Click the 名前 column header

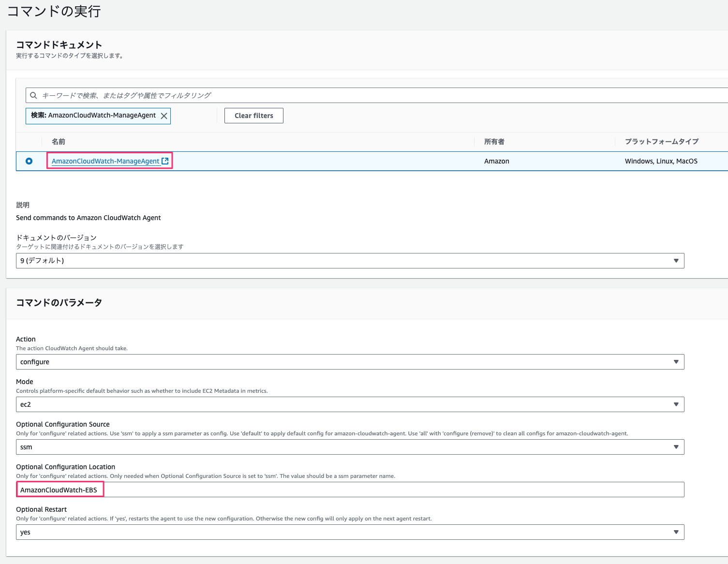[x=59, y=142]
